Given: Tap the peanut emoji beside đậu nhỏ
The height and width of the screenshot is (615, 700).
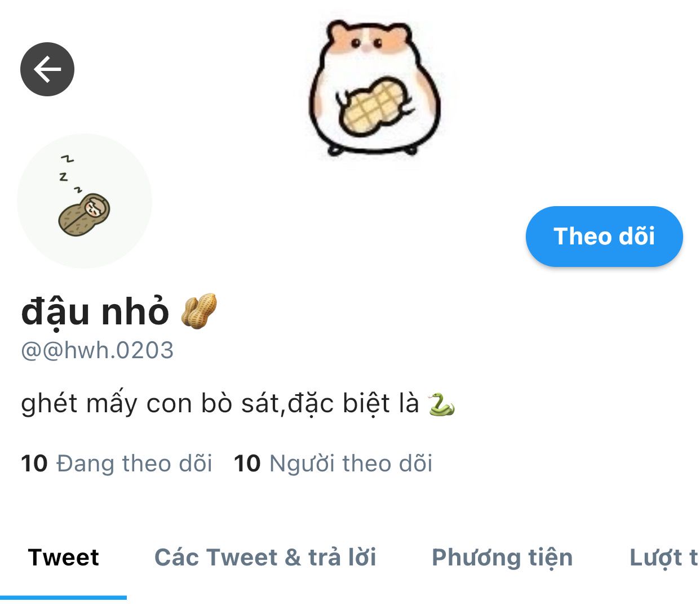Looking at the screenshot, I should pos(199,311).
